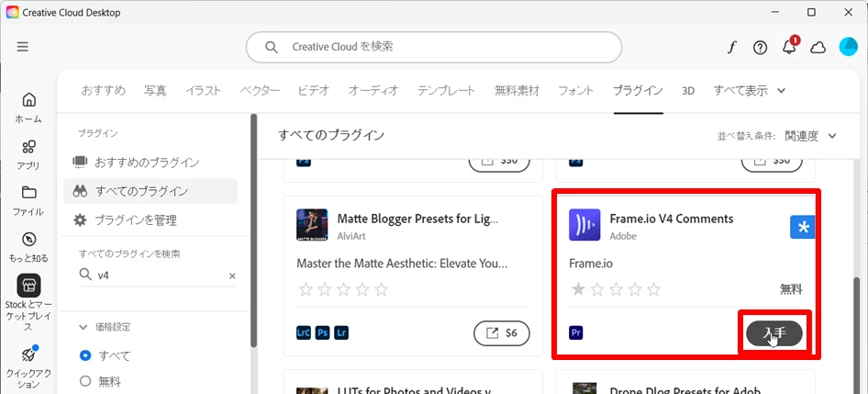Open もっと知る in the sidebar
Viewport: 868px width, 394px height.
click(28, 247)
